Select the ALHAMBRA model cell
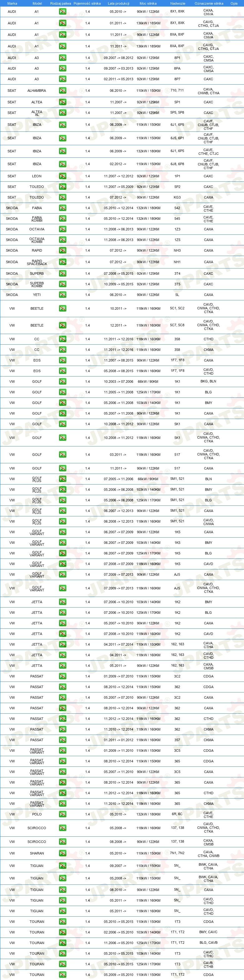The width and height of the screenshot is (244, 980). coord(37,91)
